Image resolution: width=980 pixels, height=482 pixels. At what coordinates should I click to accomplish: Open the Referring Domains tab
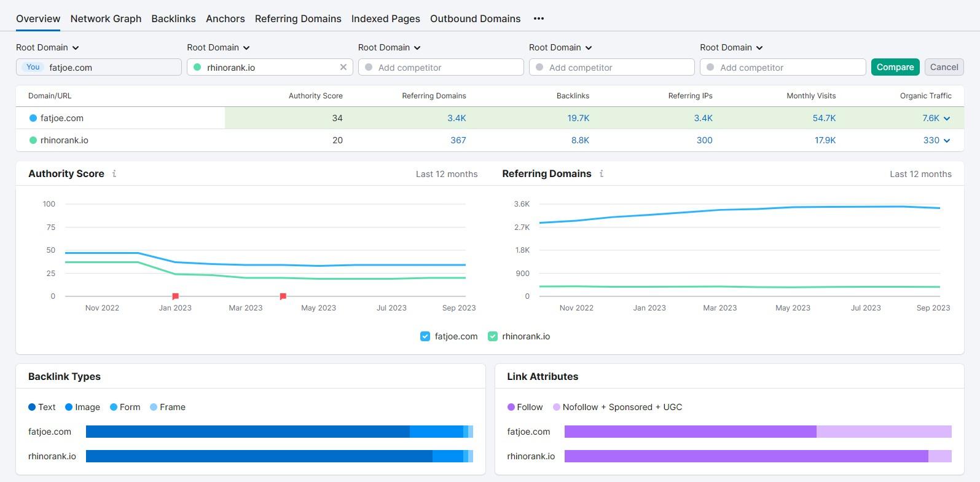coord(298,18)
